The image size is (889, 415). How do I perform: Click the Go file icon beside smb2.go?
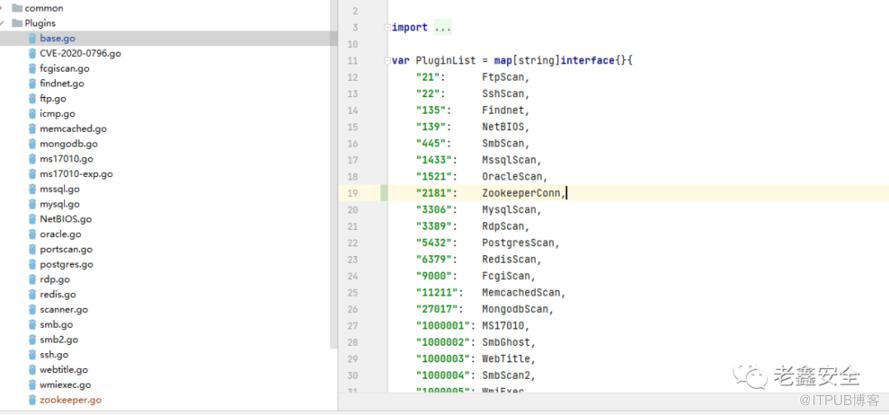32,339
